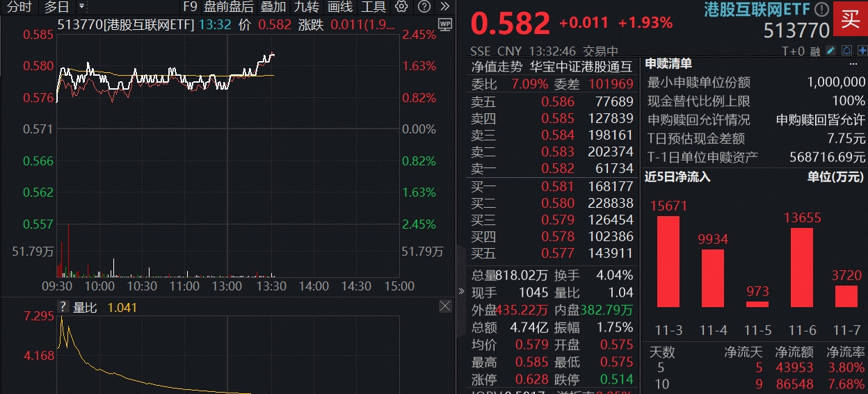Toggle 叠加 overlay comparison
The width and height of the screenshot is (868, 394).
click(x=273, y=7)
